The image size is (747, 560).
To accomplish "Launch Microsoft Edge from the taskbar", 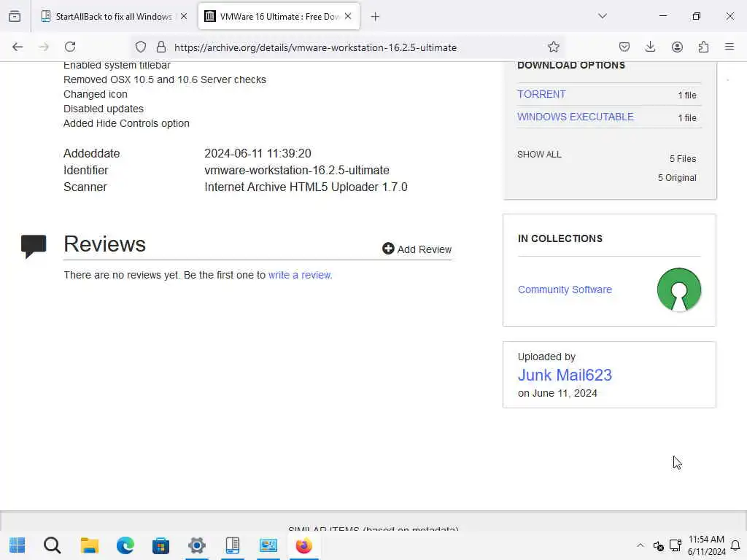I will click(x=125, y=545).
